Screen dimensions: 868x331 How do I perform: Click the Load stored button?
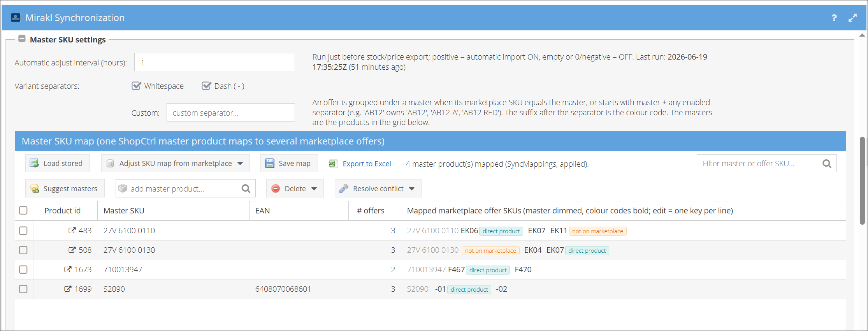pyautogui.click(x=57, y=163)
